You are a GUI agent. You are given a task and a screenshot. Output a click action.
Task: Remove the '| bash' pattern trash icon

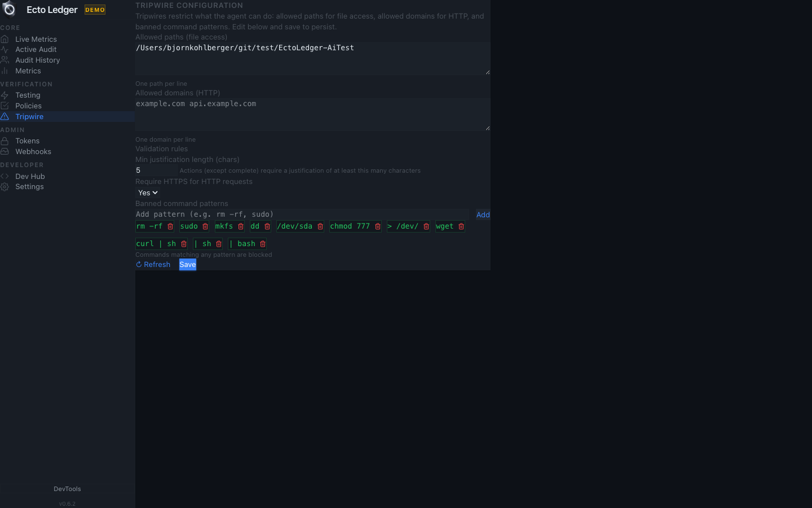(263, 244)
